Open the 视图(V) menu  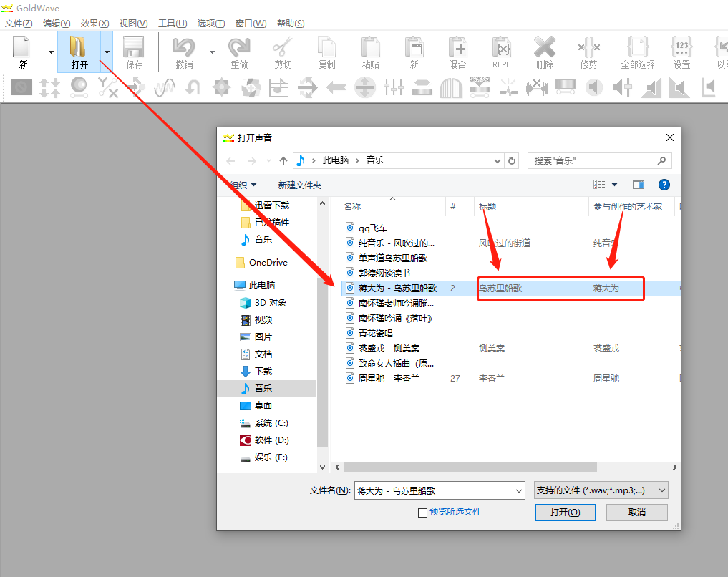coord(133,23)
